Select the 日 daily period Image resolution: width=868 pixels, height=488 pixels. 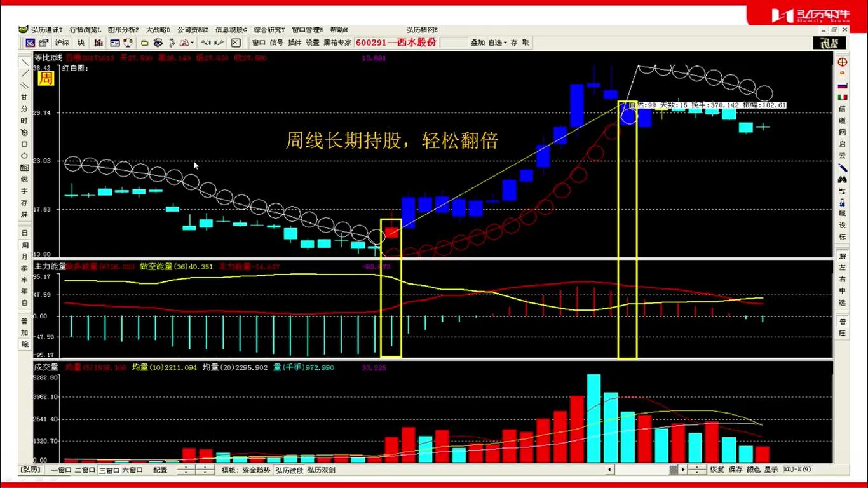[25, 234]
